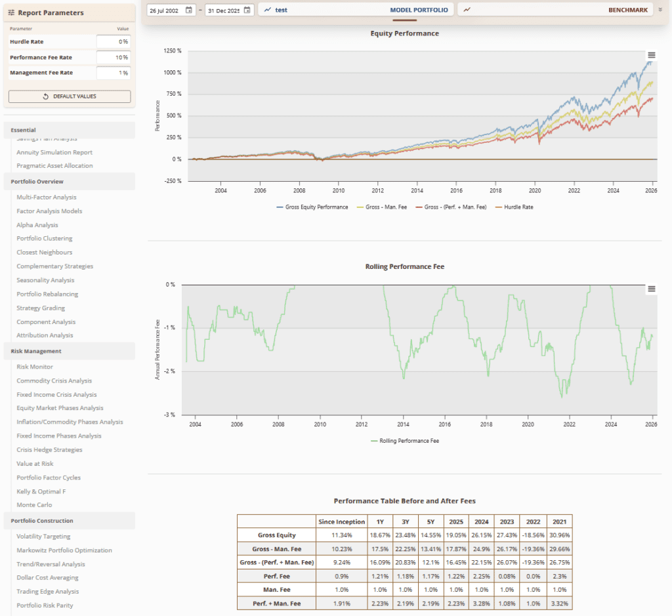Open Monte Carlo report in sidebar
The image size is (672, 616).
[x=34, y=504]
